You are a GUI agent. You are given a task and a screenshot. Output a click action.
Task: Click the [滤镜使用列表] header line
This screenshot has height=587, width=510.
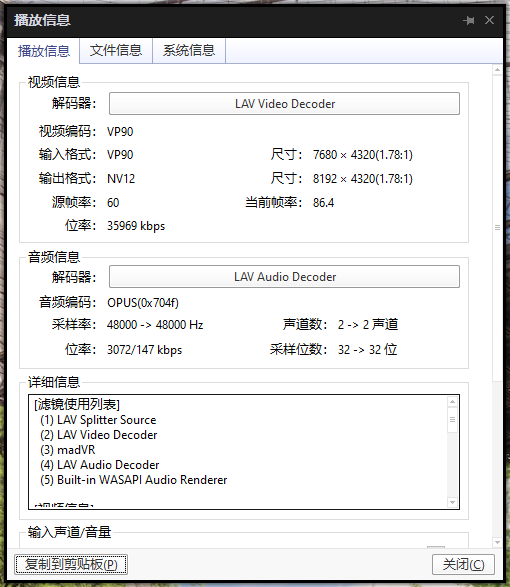click(77, 404)
